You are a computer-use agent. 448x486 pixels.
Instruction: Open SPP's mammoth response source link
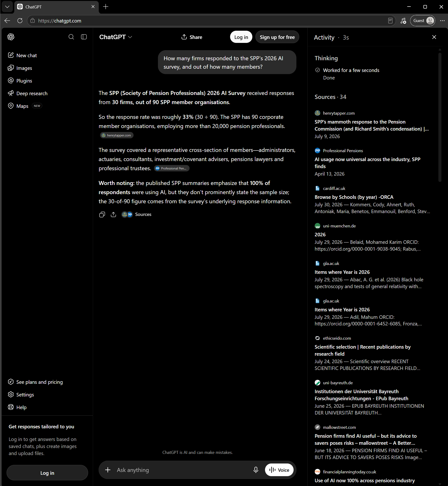372,125
